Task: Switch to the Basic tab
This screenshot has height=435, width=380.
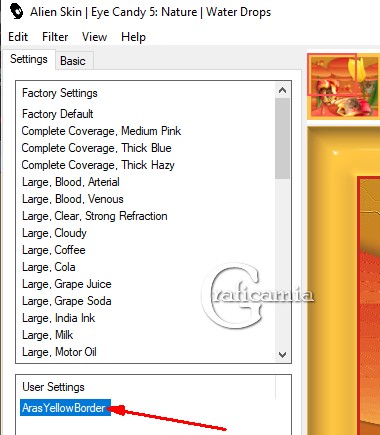Action: point(74,61)
